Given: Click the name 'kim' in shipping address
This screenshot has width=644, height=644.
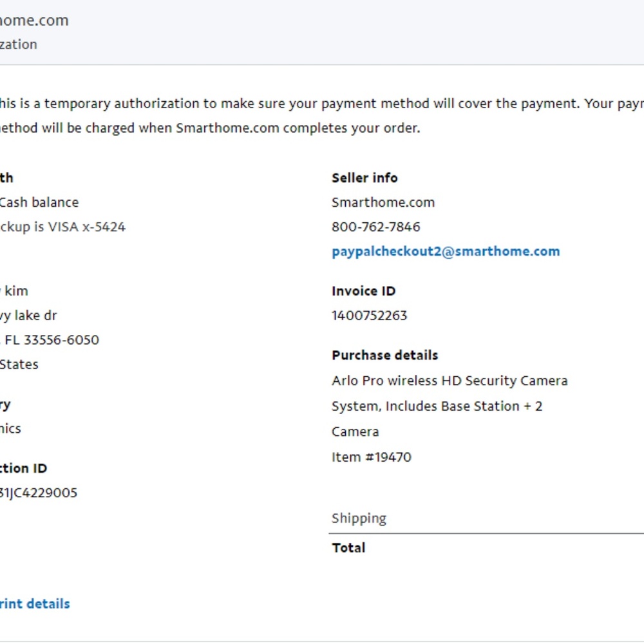Looking at the screenshot, I should click(x=17, y=291).
